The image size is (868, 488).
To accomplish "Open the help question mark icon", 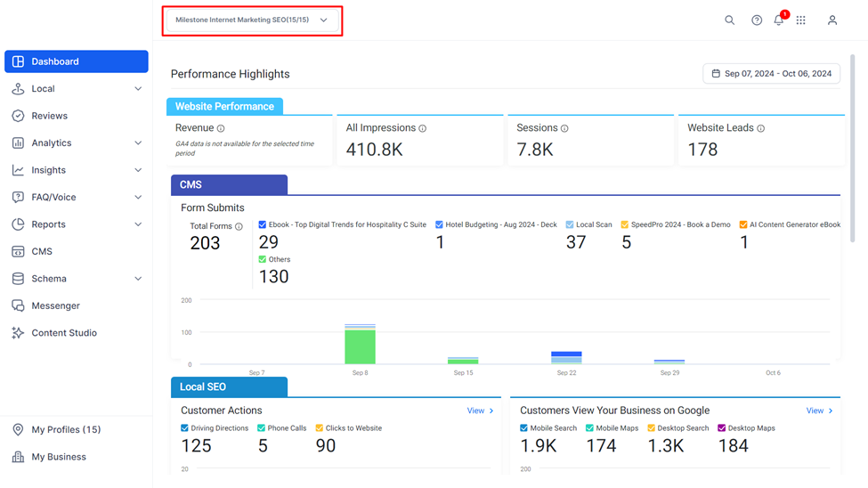I will 756,20.
